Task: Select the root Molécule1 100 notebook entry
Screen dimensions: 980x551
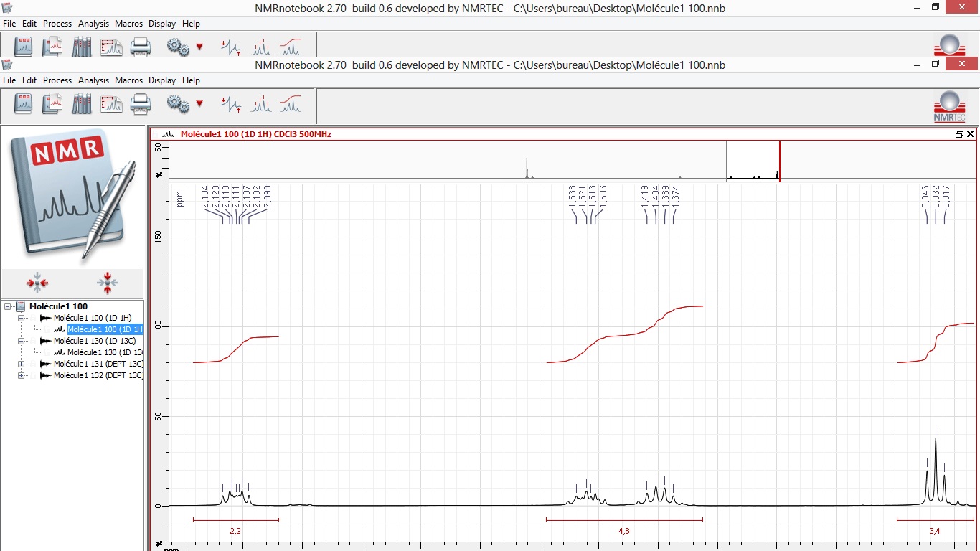Action: click(59, 306)
